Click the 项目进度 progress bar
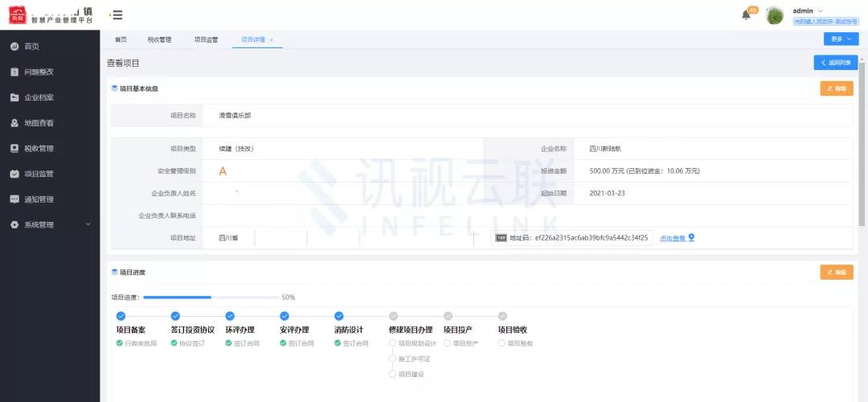Image resolution: width=868 pixels, height=402 pixels. (x=211, y=297)
